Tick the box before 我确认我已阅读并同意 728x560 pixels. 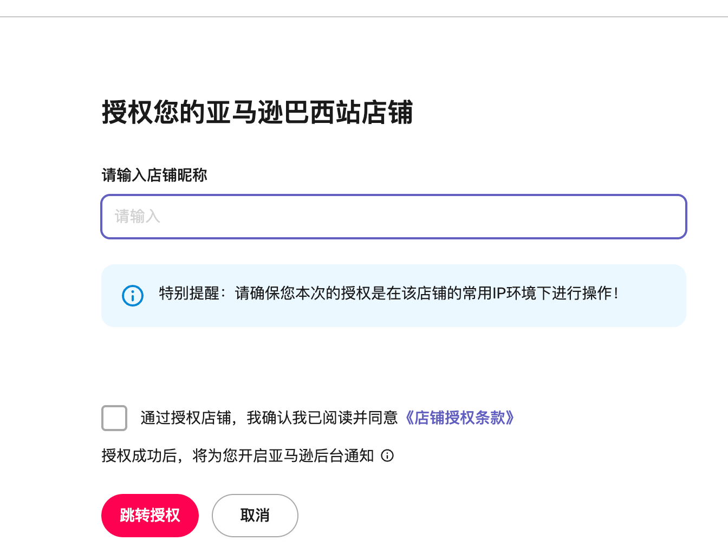click(x=114, y=418)
